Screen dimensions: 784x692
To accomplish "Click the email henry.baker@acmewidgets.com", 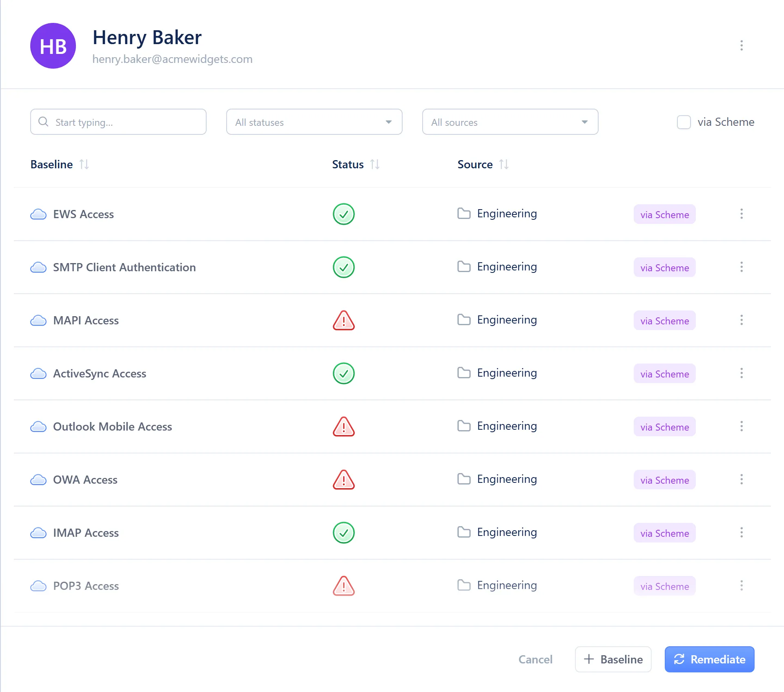I will tap(172, 59).
